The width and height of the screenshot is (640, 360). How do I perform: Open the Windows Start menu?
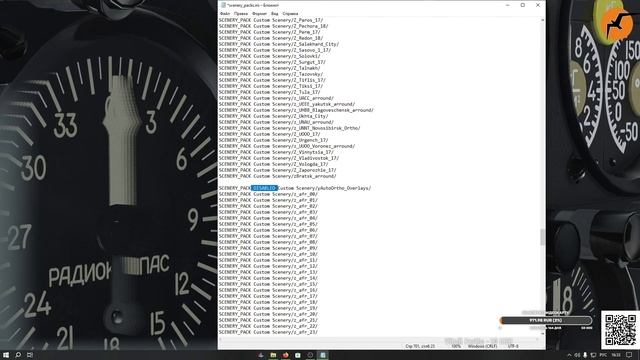6,355
